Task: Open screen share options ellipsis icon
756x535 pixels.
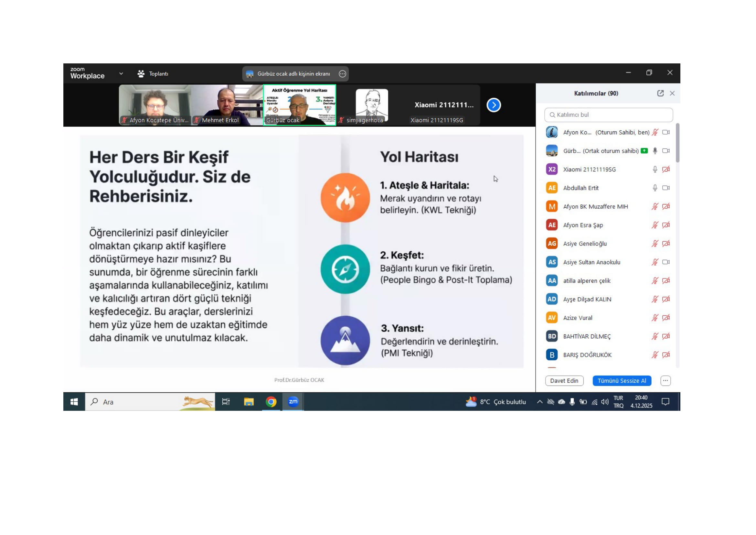Action: 342,74
